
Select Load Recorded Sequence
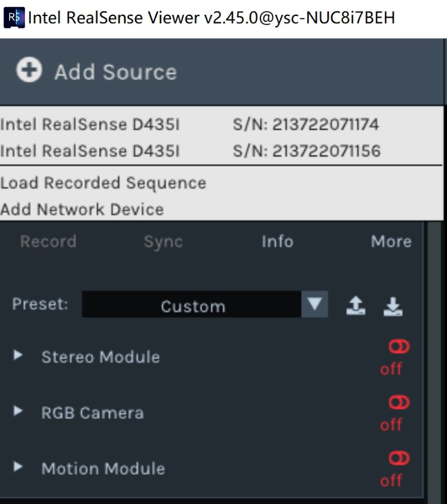point(104,183)
